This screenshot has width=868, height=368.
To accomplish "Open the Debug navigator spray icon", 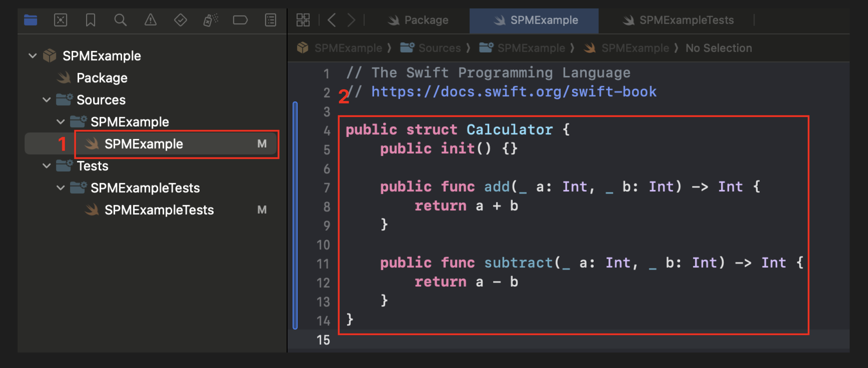I will click(x=211, y=20).
